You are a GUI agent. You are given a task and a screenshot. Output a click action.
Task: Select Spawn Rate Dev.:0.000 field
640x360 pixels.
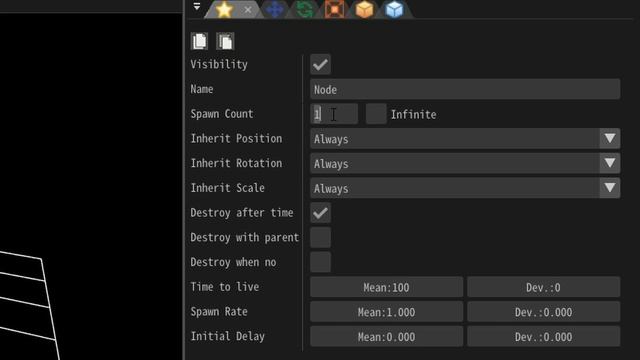tap(544, 312)
